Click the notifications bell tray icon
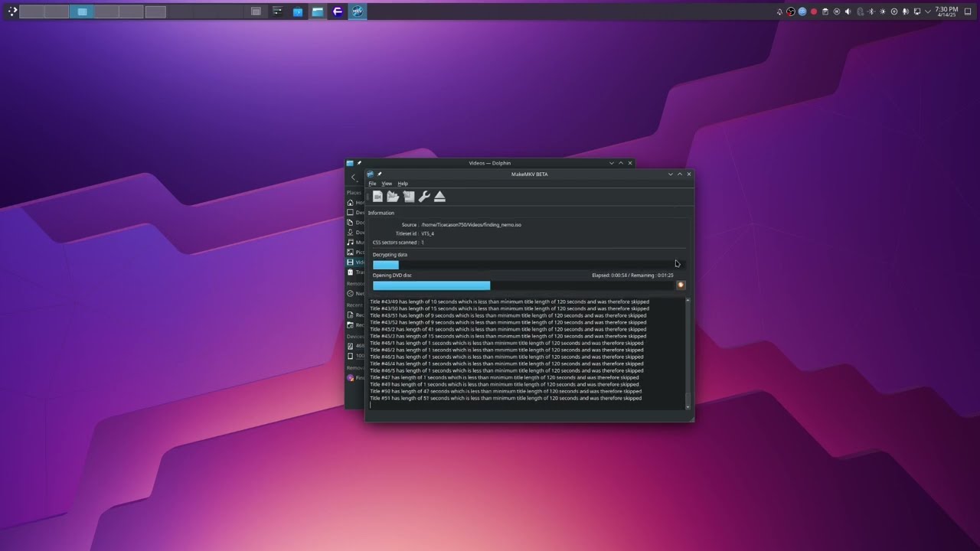The width and height of the screenshot is (980, 551). [779, 11]
